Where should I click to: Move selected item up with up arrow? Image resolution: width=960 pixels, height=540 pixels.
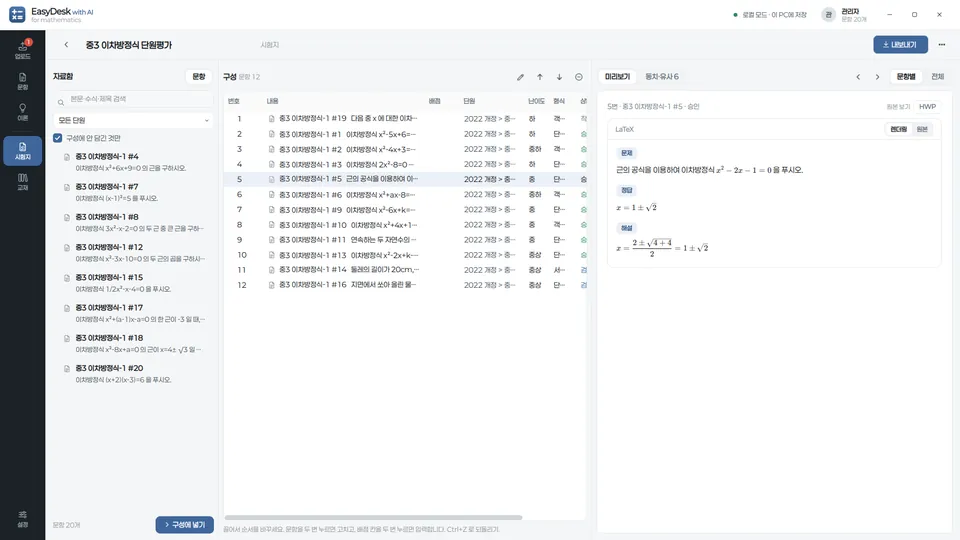pos(540,77)
